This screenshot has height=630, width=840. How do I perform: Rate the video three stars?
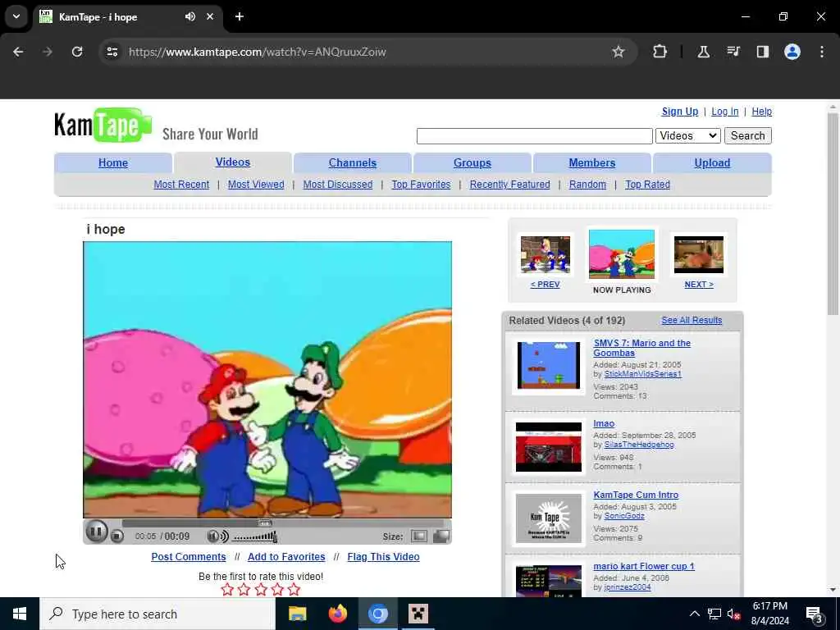click(261, 590)
